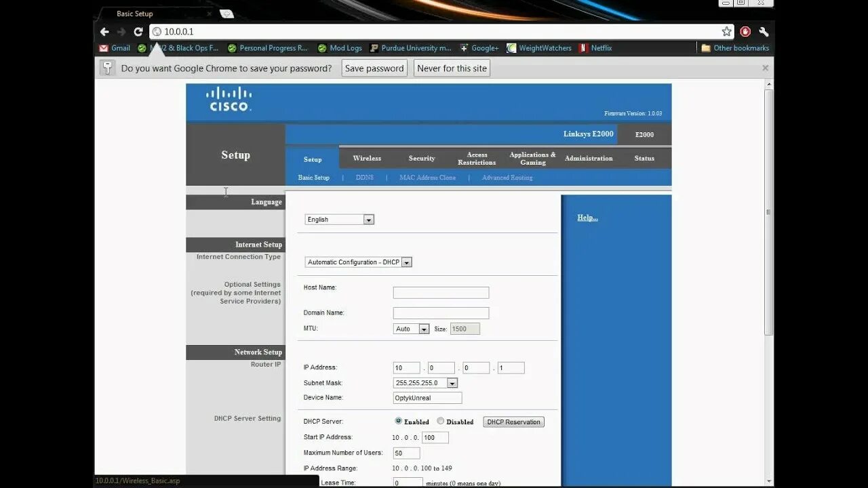Click the browser back arrow

(x=104, y=32)
